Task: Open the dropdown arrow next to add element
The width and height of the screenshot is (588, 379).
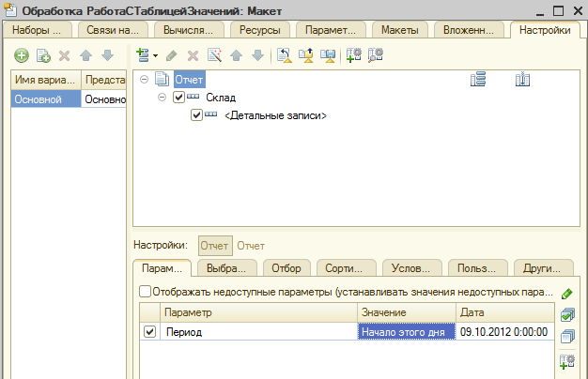Action: pyautogui.click(x=155, y=56)
